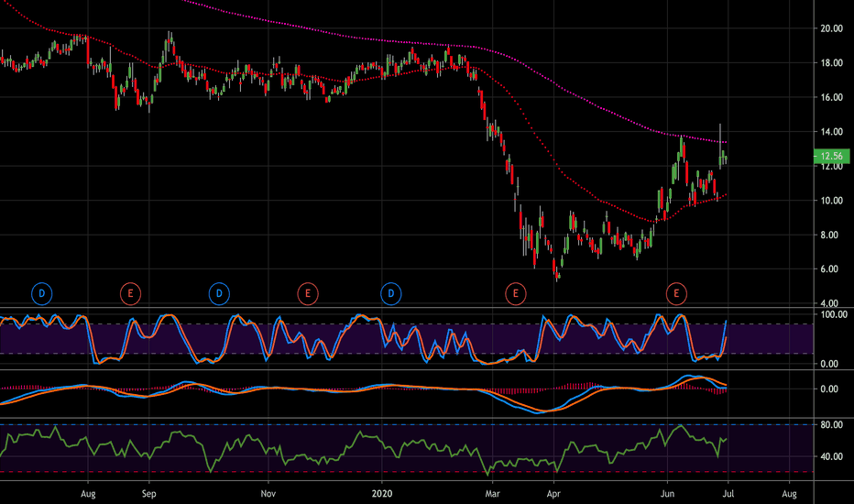This screenshot has height=504, width=854.
Task: Open the earnings marker just after Nov
Action: [x=308, y=293]
